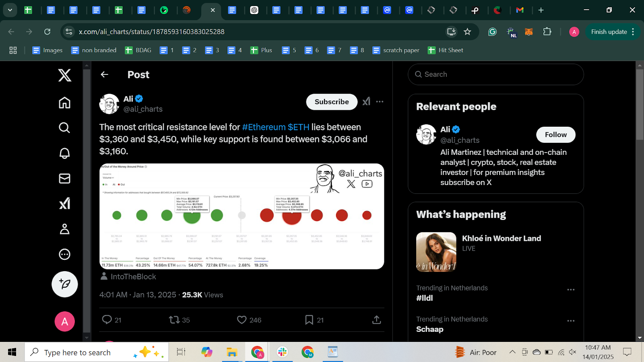The height and width of the screenshot is (362, 644).
Task: Follow Ali in Relevant people
Action: pyautogui.click(x=555, y=135)
